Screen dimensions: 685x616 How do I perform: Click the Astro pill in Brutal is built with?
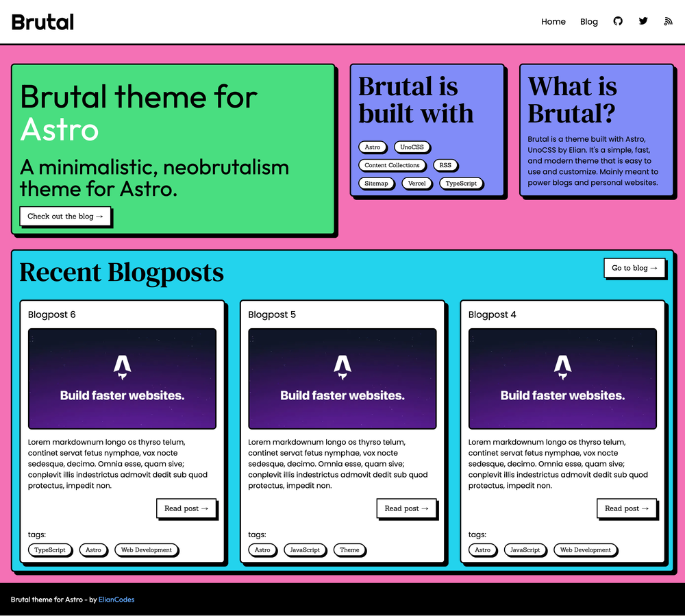(373, 147)
